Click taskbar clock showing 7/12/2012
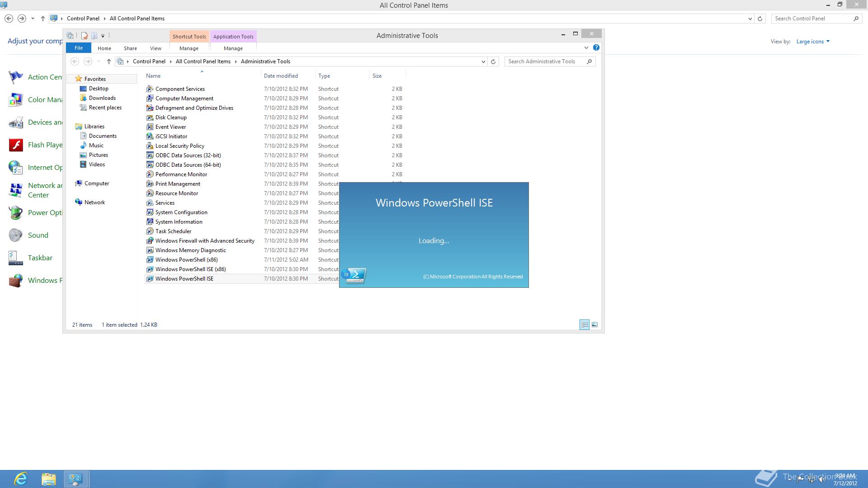The image size is (868, 488). click(845, 479)
